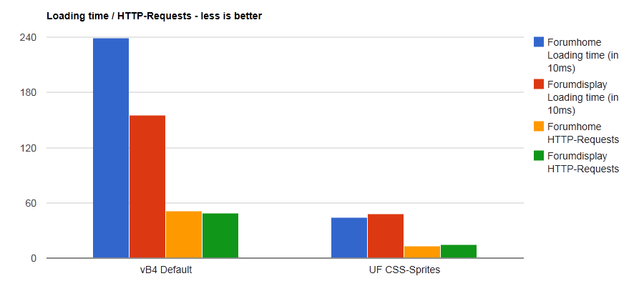Click the green vB4 Default bar
The height and width of the screenshot is (286, 644).
click(x=220, y=236)
